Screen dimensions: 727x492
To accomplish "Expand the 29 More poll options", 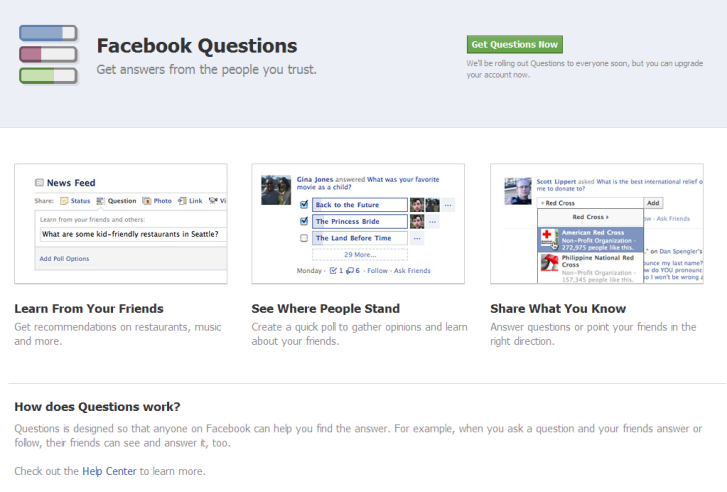I will (x=358, y=255).
